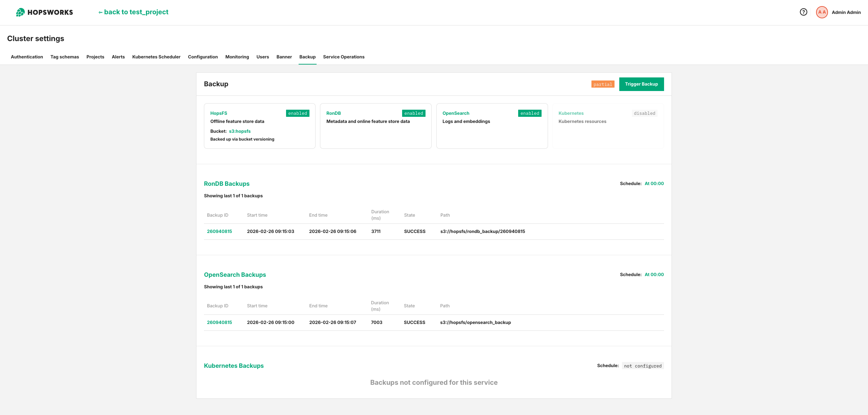Click the HopsFS enabled badge
This screenshot has height=415, width=868.
(x=298, y=113)
